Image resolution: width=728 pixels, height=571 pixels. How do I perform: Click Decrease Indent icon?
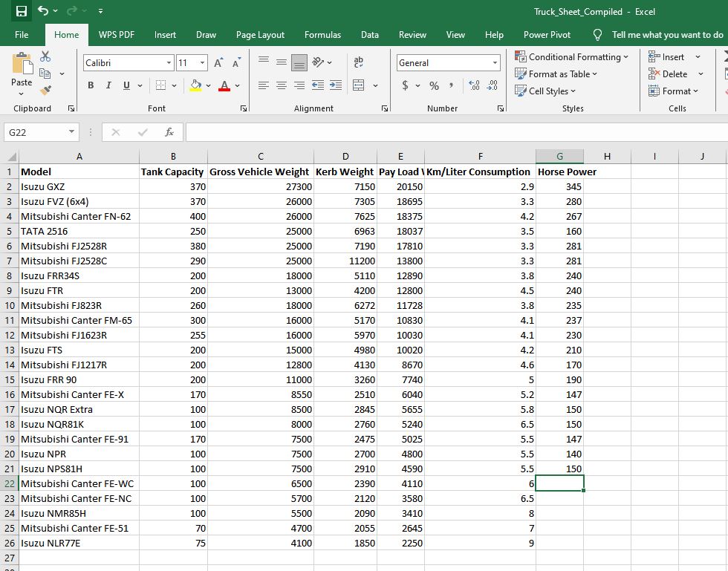click(x=318, y=85)
